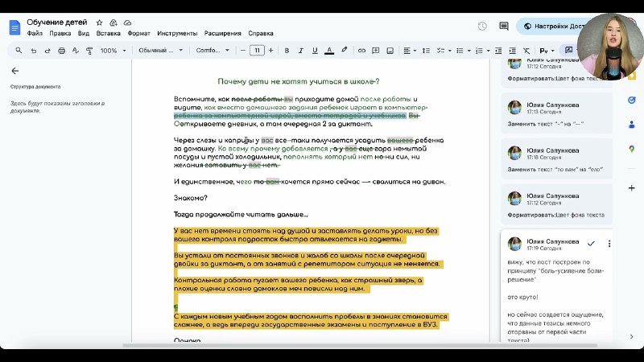Open the text color picker
This screenshot has width=644, height=362.
point(329,51)
